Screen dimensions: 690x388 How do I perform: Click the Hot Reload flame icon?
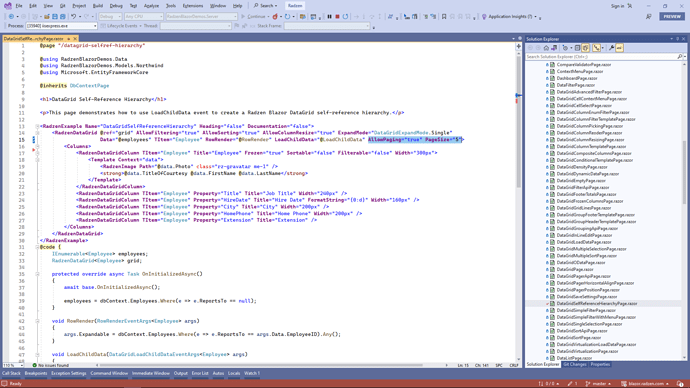click(275, 17)
